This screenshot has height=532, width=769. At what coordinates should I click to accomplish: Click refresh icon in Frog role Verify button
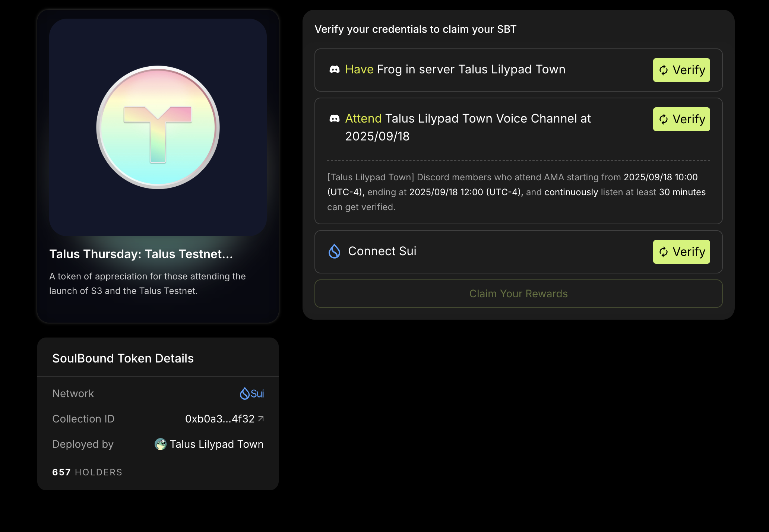click(x=664, y=70)
